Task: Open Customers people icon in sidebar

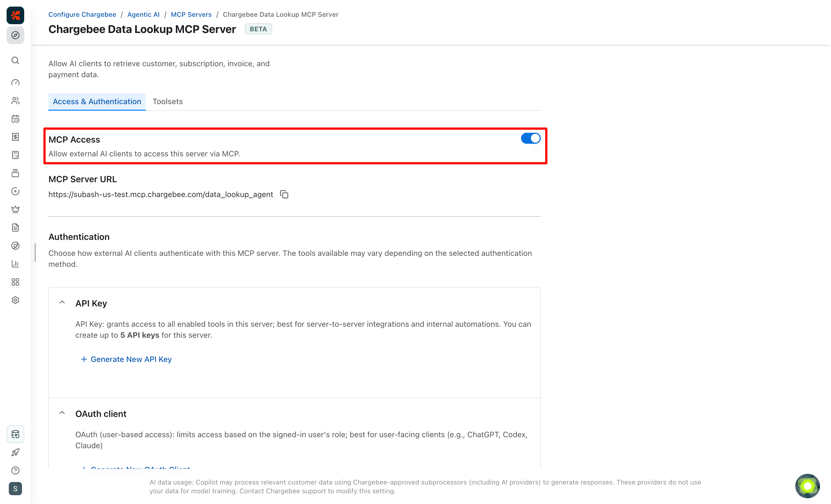Action: pos(15,101)
